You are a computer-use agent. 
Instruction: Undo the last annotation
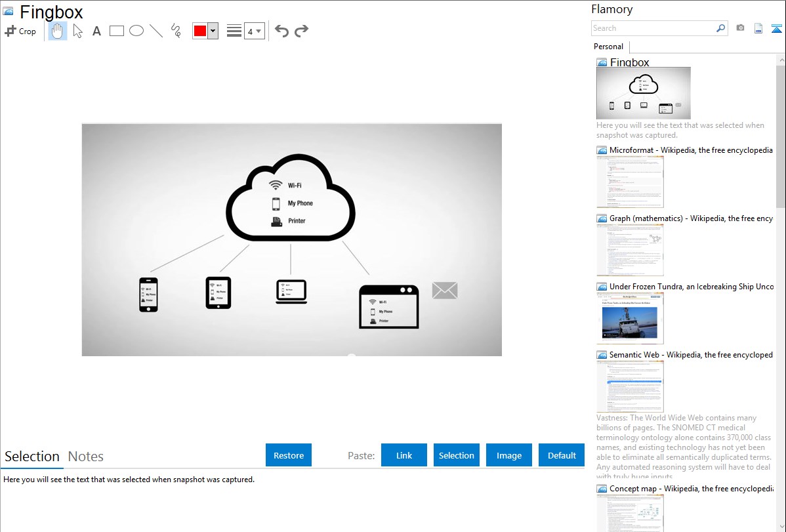coord(281,31)
